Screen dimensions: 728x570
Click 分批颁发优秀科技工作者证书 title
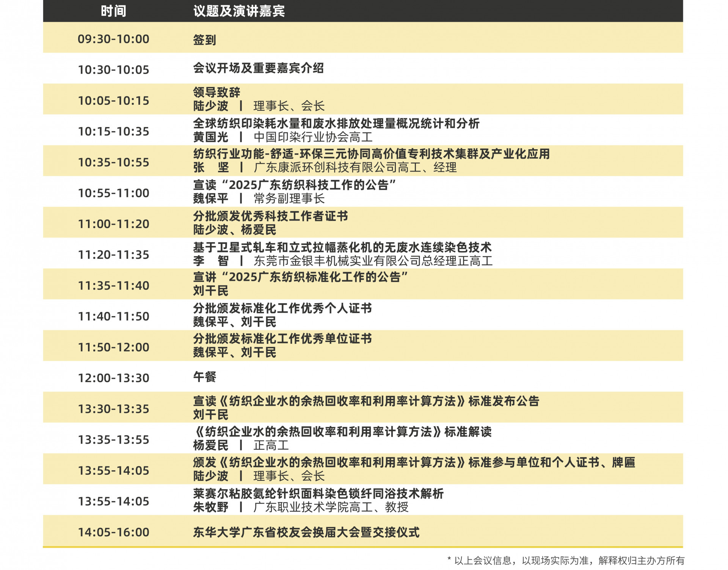click(x=270, y=216)
